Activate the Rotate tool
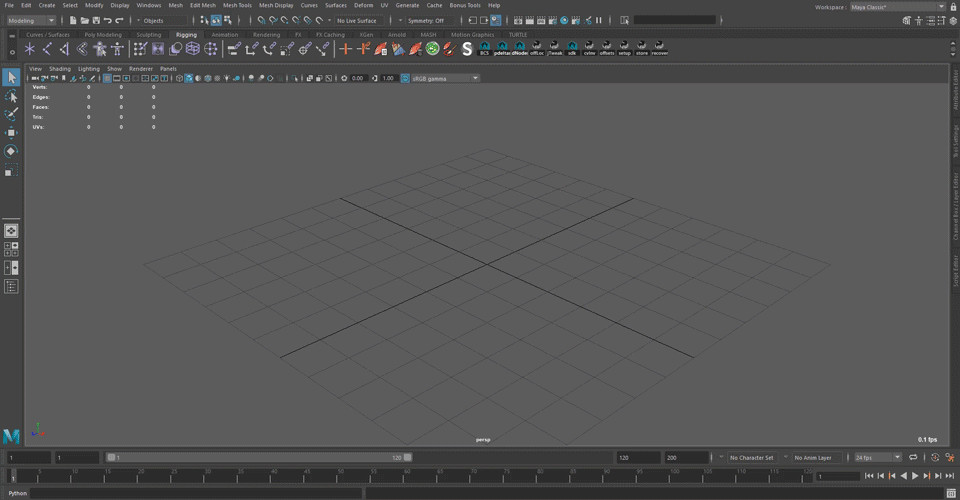 pos(11,151)
